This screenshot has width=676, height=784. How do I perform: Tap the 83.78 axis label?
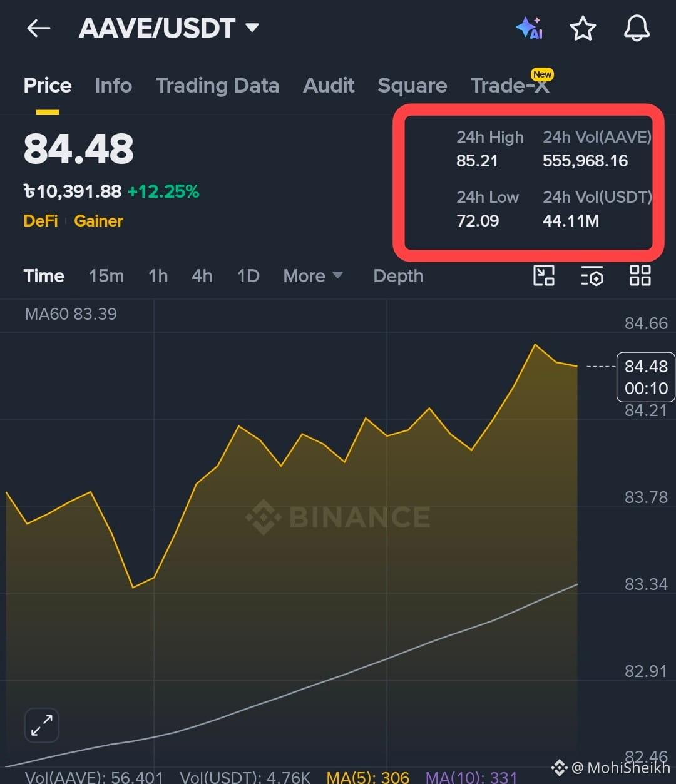646,497
